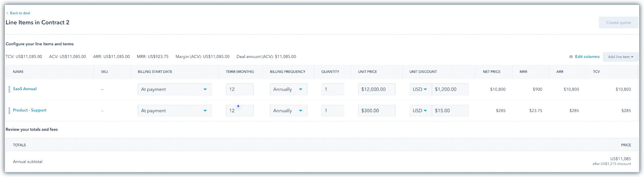Image resolution: width=644 pixels, height=177 pixels.
Task: Open the SaaS Annual line item link
Action: tap(25, 89)
